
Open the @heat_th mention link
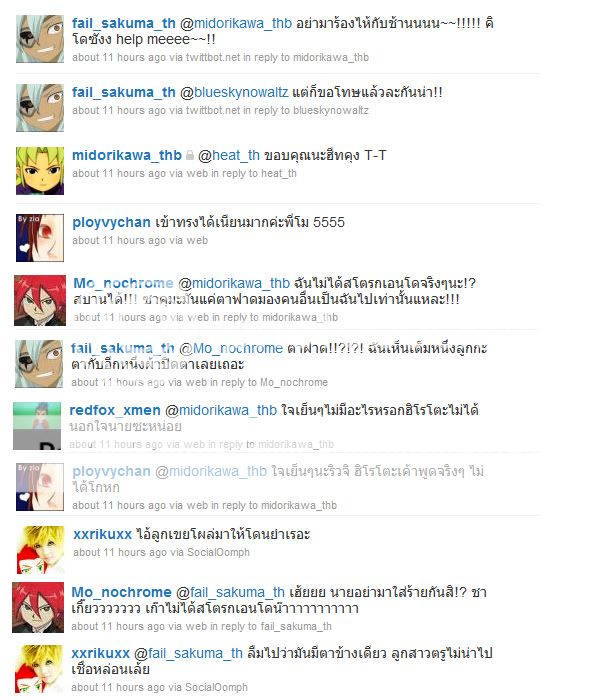229,155
